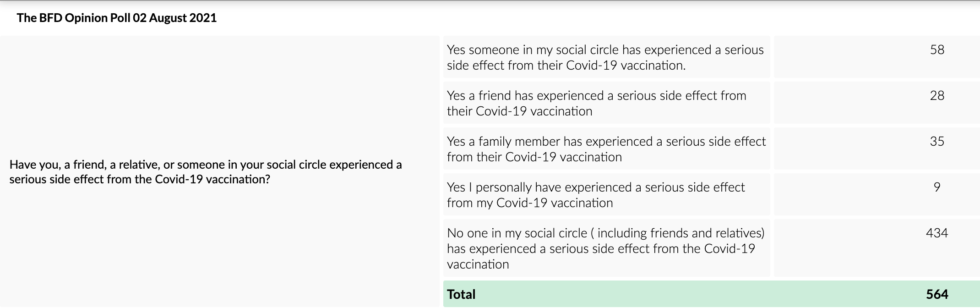
Task: Click the "Yes a family member" answer text
Action: pos(606,149)
